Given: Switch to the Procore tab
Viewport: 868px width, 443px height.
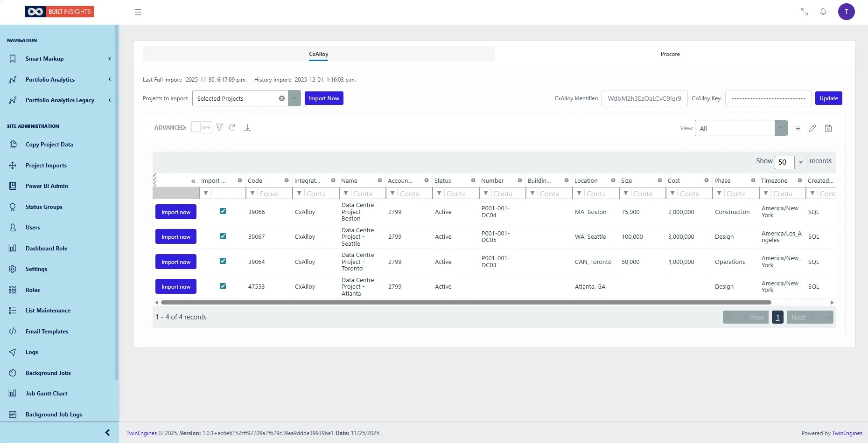Looking at the screenshot, I should [670, 54].
